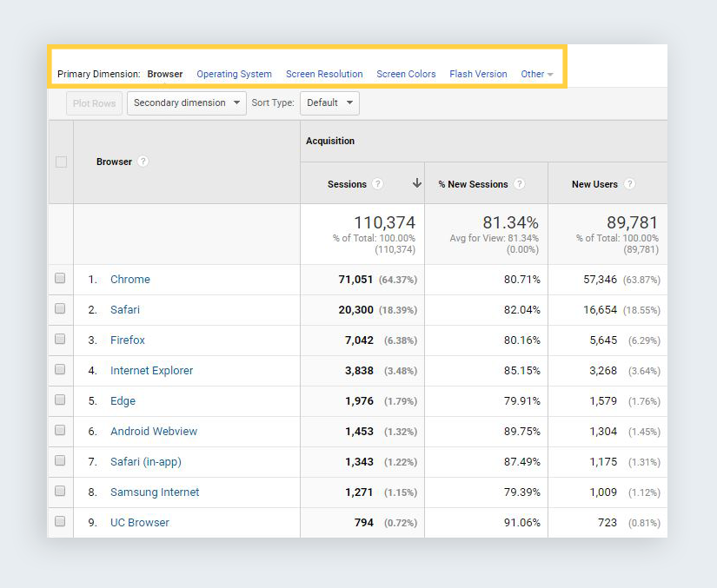717x588 pixels.
Task: Click Safari sessions value 20,300
Action: [x=355, y=310]
